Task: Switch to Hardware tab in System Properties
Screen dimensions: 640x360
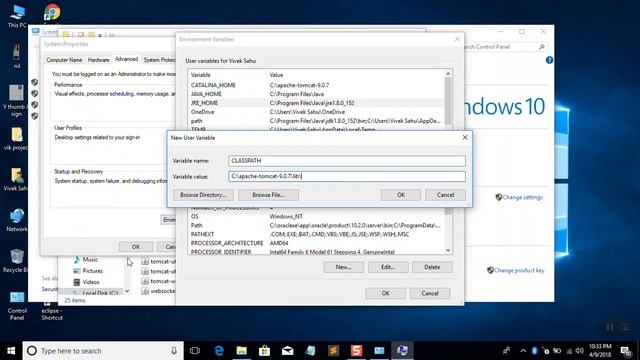Action: [x=98, y=60]
